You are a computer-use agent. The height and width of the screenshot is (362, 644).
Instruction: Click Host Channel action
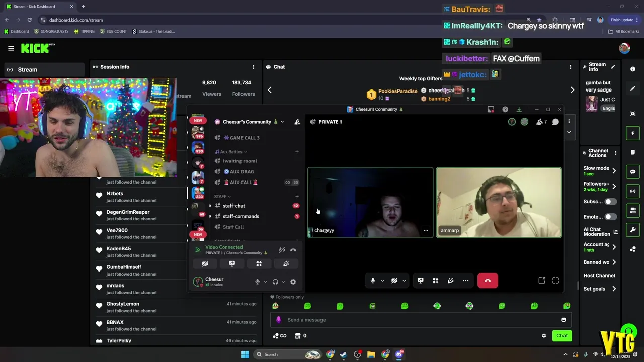click(599, 276)
